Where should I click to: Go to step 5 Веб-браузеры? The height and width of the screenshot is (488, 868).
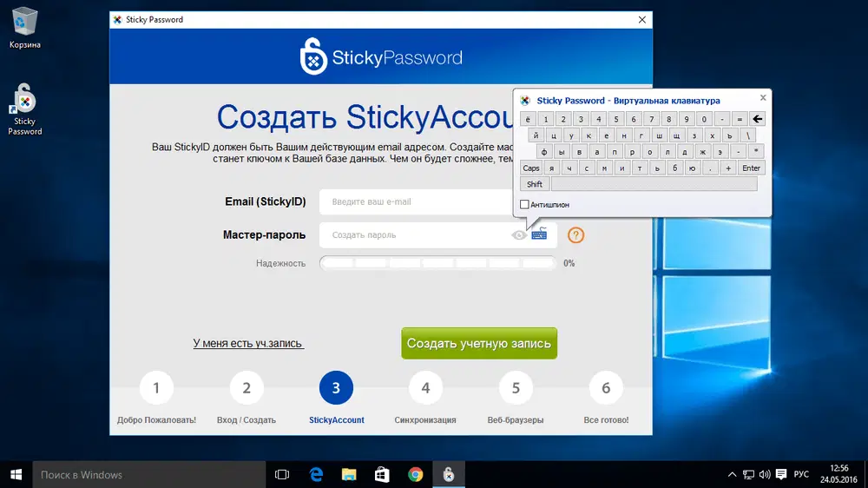click(516, 388)
